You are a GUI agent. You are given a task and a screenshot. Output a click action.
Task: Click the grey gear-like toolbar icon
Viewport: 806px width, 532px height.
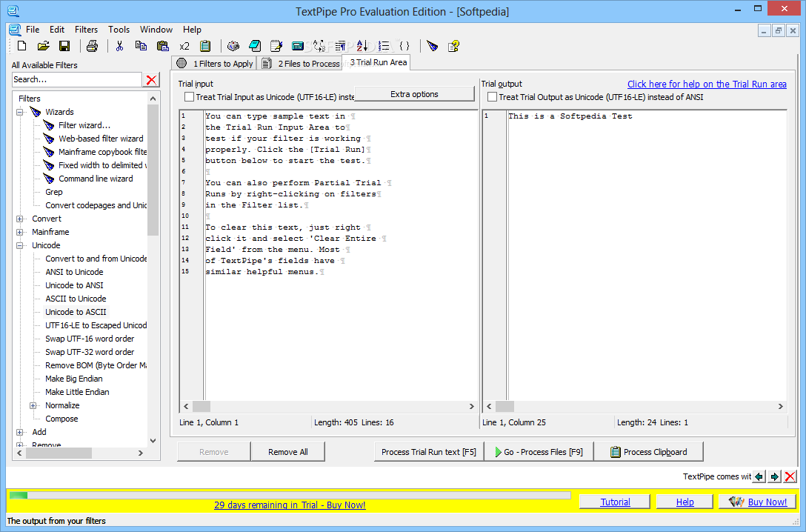click(233, 46)
